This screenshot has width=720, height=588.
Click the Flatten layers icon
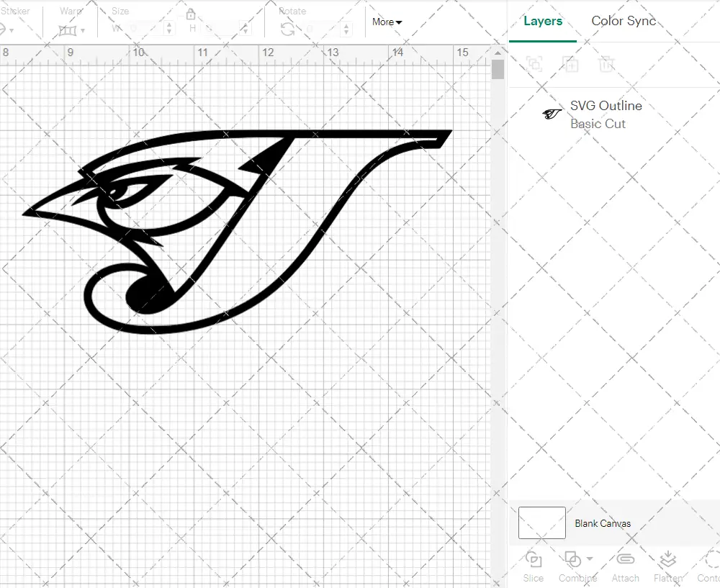(667, 559)
